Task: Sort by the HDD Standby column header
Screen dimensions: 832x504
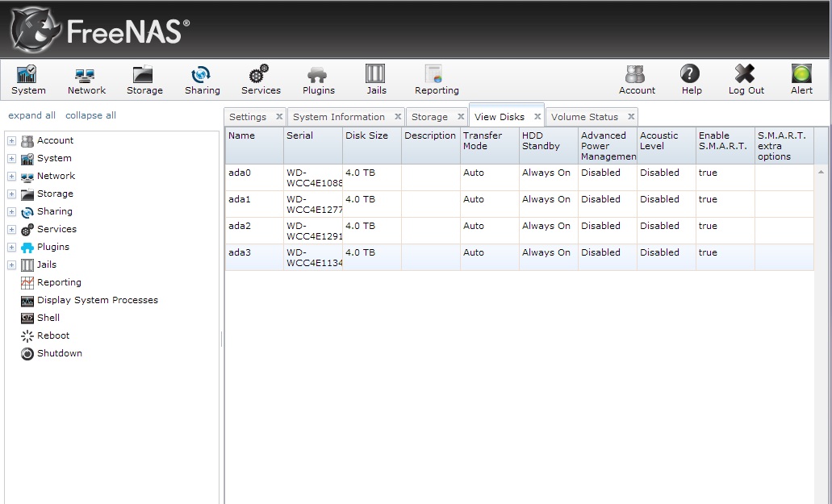Action: 549,145
